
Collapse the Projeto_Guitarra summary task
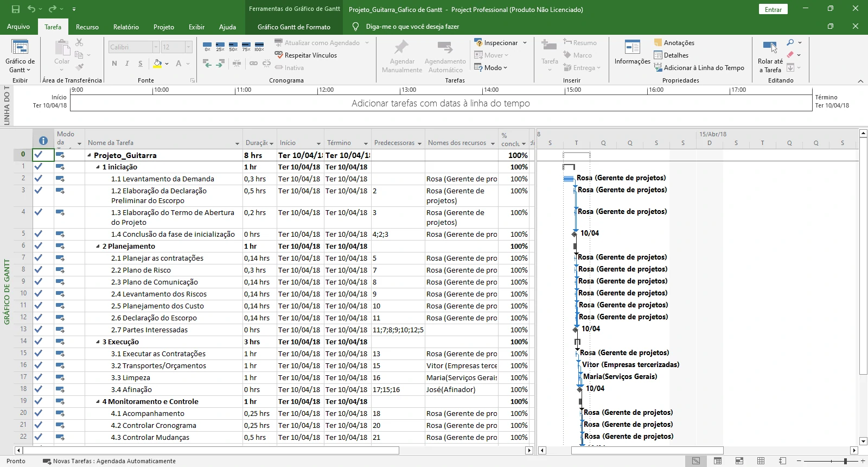tap(90, 155)
